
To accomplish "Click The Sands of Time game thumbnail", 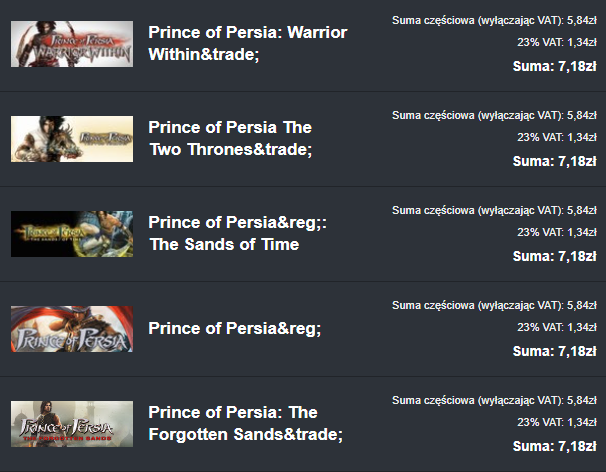I will (x=71, y=233).
